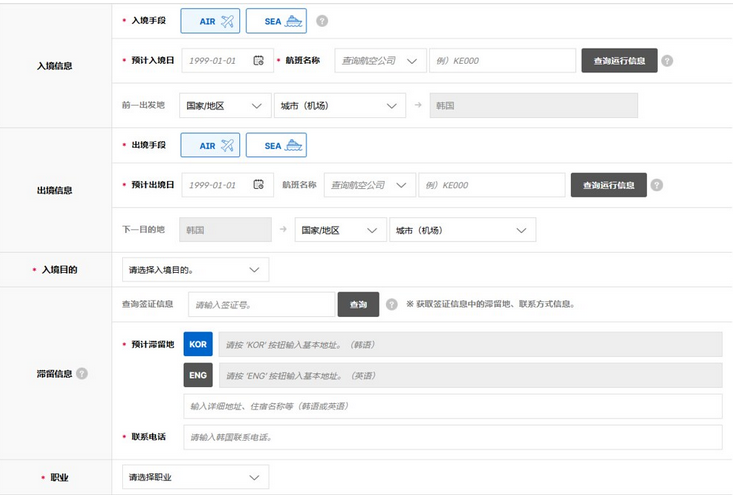The height and width of the screenshot is (496, 733).
Task: Click the detailed address input field
Action: [x=453, y=406]
